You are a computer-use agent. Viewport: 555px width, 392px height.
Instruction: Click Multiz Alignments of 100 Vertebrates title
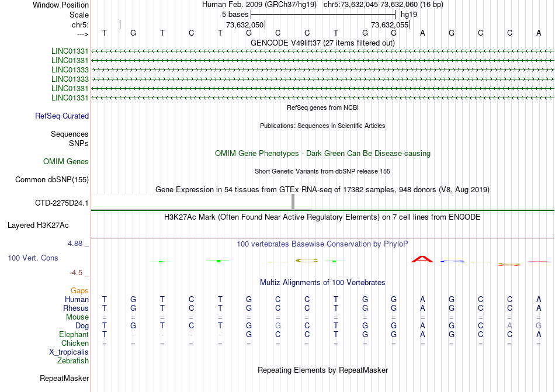322,282
